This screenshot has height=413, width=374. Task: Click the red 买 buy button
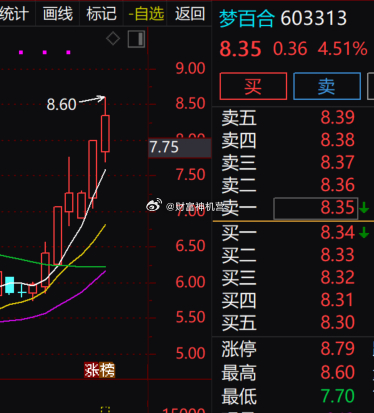(253, 86)
